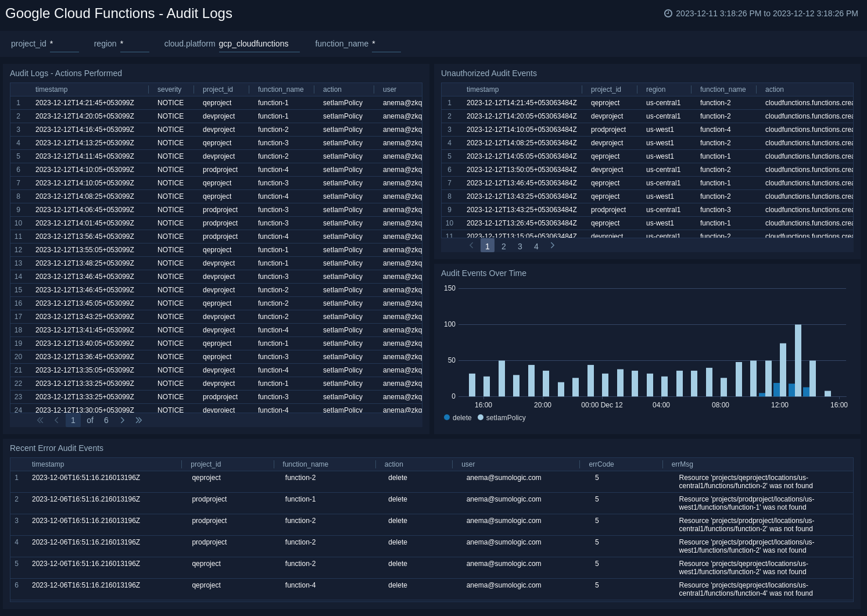Select page 1 of Unauthorized Audit Events
This screenshot has width=867, height=616.
(x=488, y=246)
